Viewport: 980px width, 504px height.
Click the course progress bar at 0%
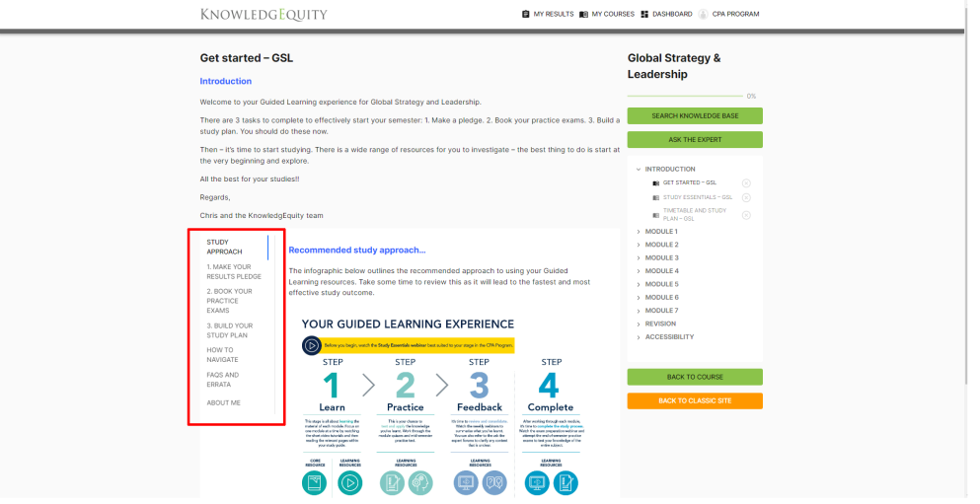pyautogui.click(x=685, y=96)
